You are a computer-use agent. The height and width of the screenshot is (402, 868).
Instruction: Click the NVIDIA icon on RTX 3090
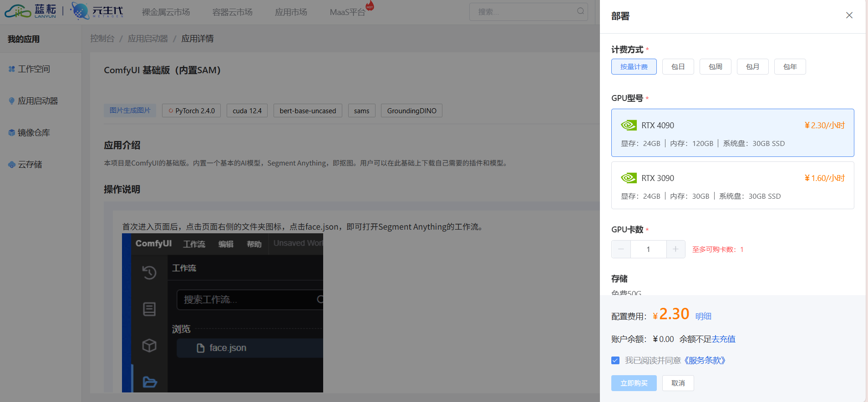(x=629, y=178)
